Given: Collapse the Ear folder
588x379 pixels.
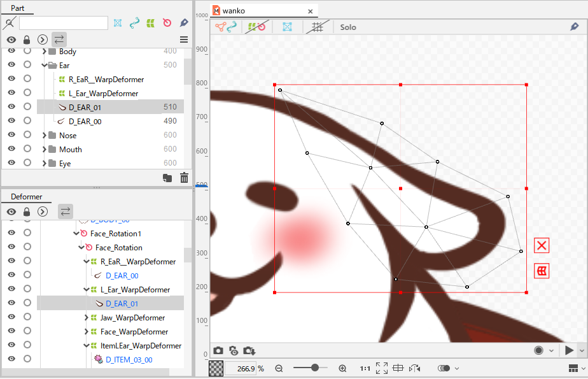Looking at the screenshot, I should (45, 66).
